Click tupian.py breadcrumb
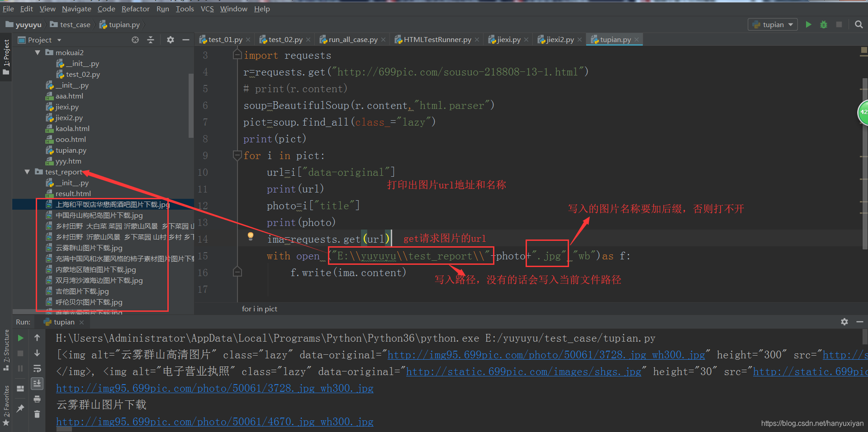 (x=119, y=25)
